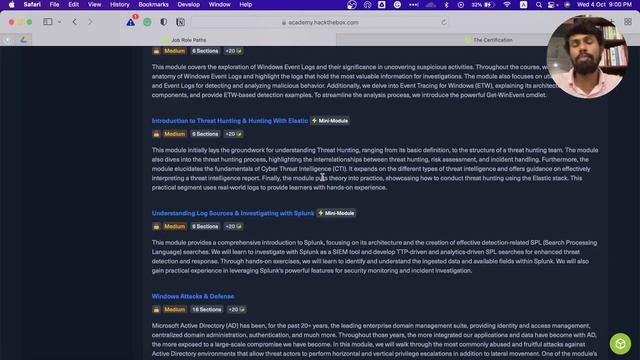Click Medium difficulty tag under Splunk module
The height and width of the screenshot is (360, 640).
point(174,227)
